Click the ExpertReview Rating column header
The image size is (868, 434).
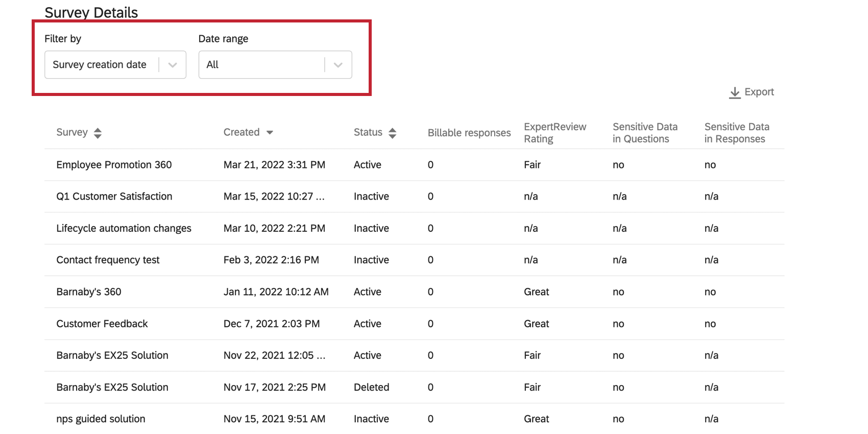coord(554,133)
